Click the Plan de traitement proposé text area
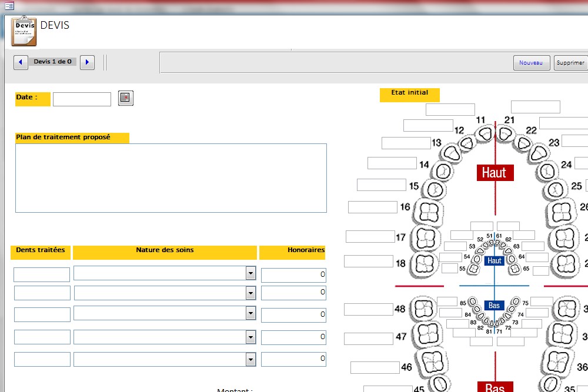The image size is (588, 392). pos(171,177)
